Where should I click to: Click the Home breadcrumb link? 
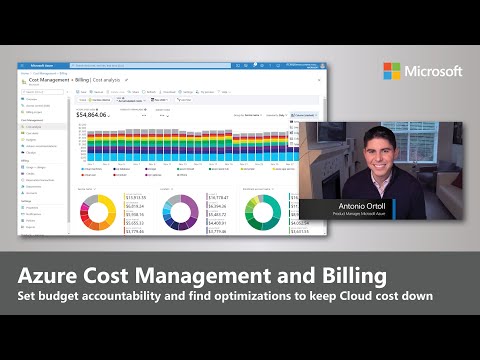[x=25, y=73]
